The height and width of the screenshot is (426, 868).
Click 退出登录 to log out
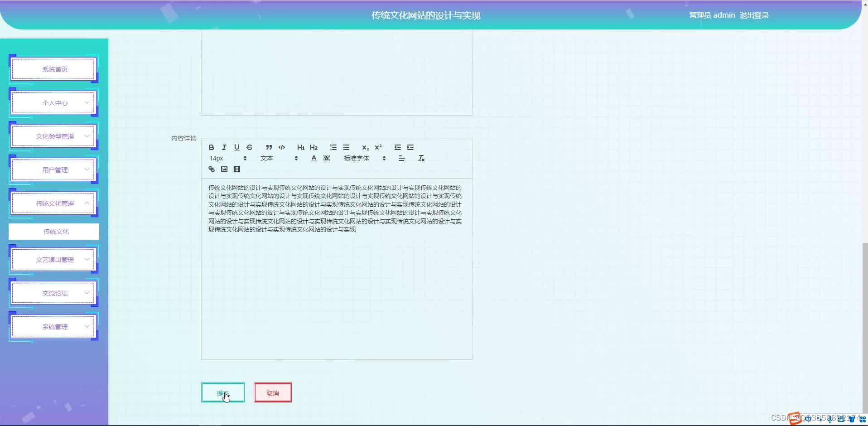pos(754,15)
